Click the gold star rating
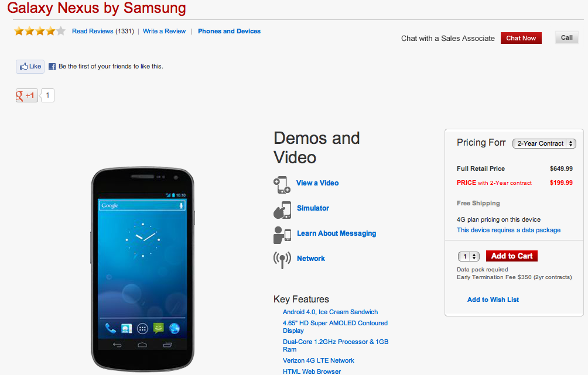 (x=40, y=32)
